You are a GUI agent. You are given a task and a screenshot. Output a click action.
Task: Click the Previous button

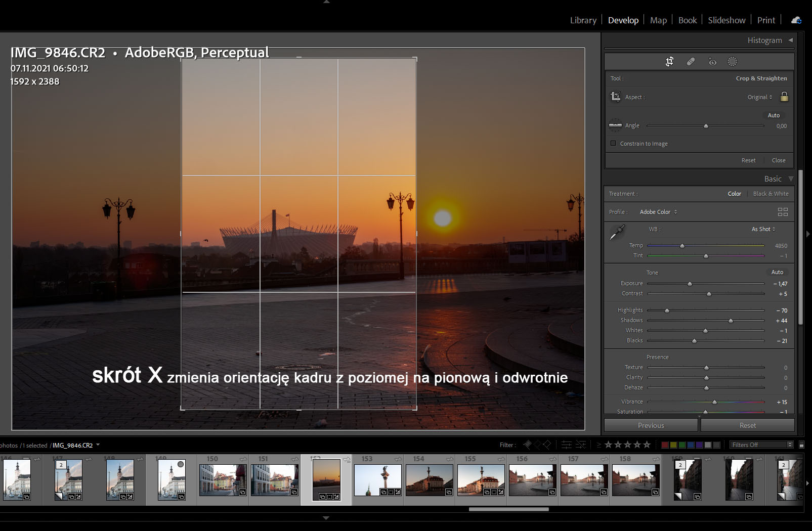pyautogui.click(x=651, y=425)
